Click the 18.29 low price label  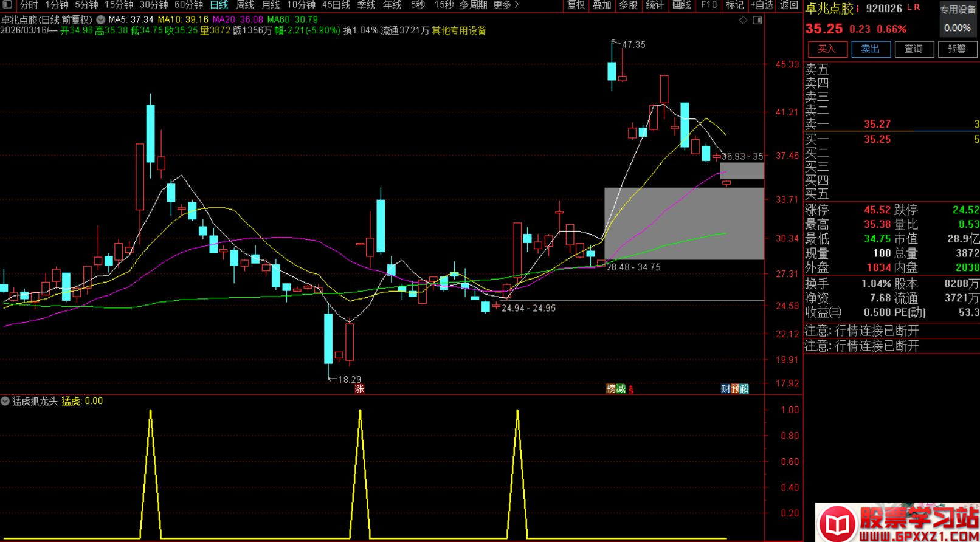coord(349,379)
